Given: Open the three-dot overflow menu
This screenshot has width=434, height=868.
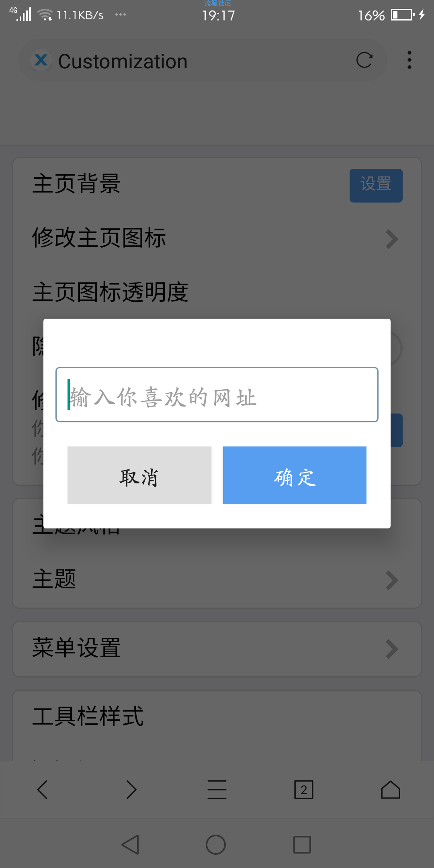Looking at the screenshot, I should coord(409,60).
